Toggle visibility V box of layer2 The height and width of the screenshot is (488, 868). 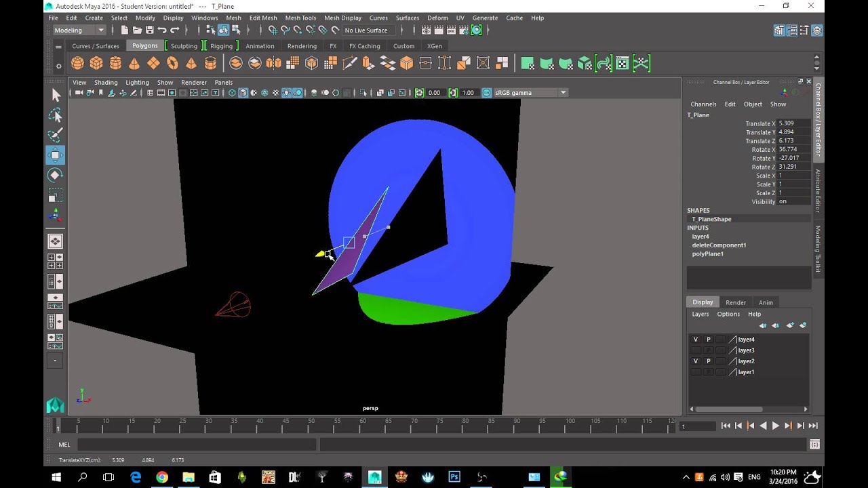[696, 361]
